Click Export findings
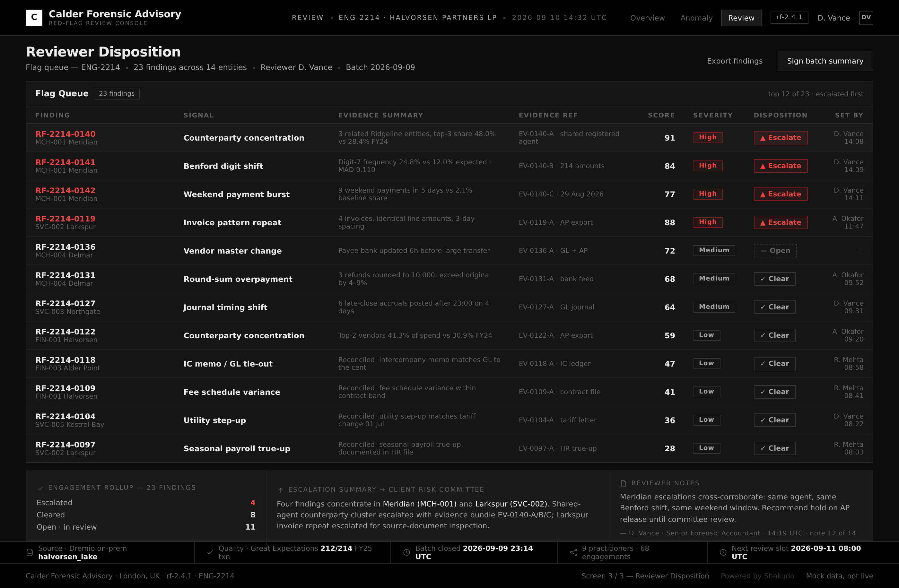This screenshot has height=588, width=899. 734,61
